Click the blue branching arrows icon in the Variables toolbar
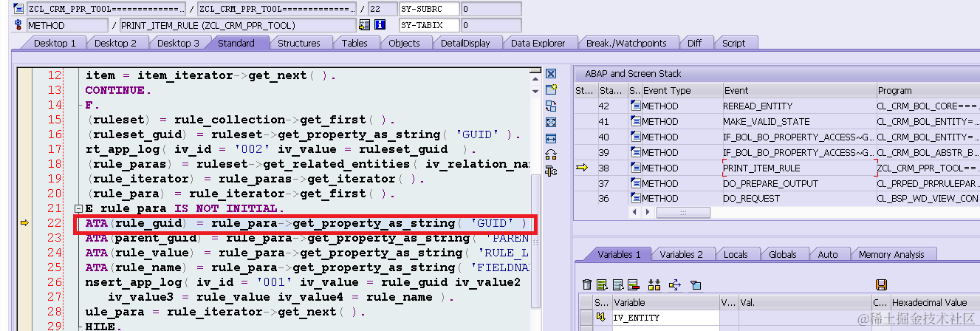The height and width of the screenshot is (331, 980). (x=674, y=284)
